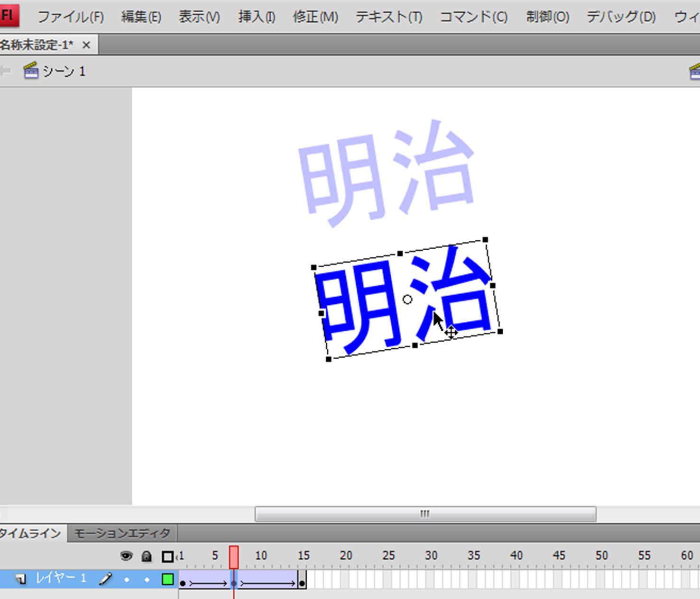This screenshot has width=700, height=599.
Task: Select the keyframe at frame 15
Action: pos(302,583)
